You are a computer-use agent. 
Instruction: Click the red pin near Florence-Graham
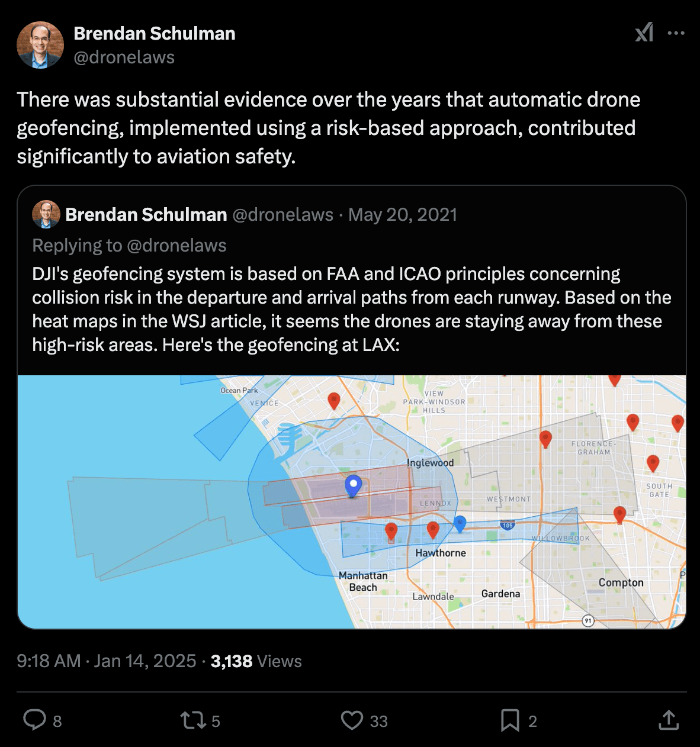pos(545,439)
